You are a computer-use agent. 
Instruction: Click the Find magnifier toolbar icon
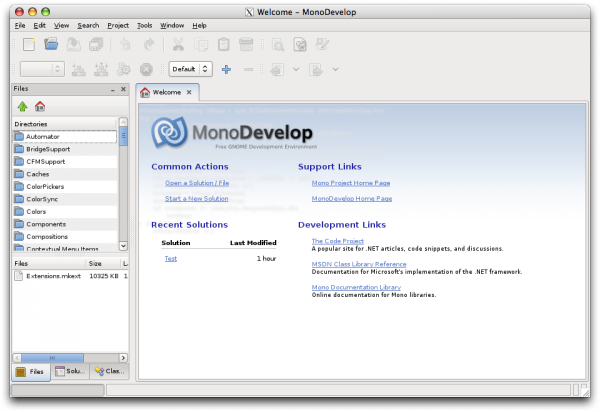click(x=278, y=44)
